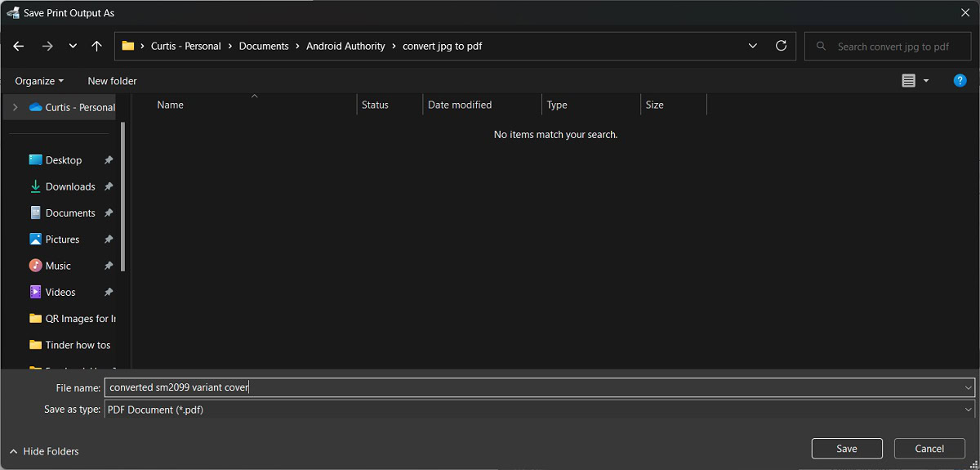The width and height of the screenshot is (980, 470).
Task: Open the Organize menu
Action: click(x=38, y=81)
